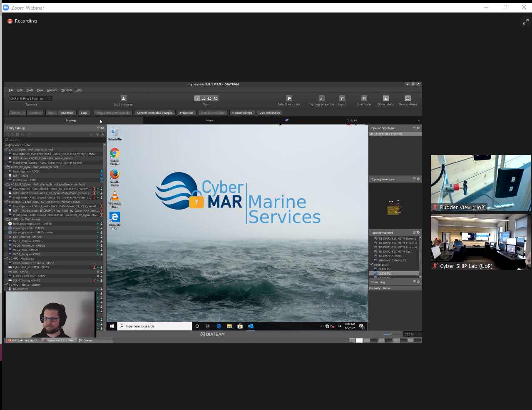Toggle Show statuses
The width and height of the screenshot is (532, 410).
(x=408, y=99)
